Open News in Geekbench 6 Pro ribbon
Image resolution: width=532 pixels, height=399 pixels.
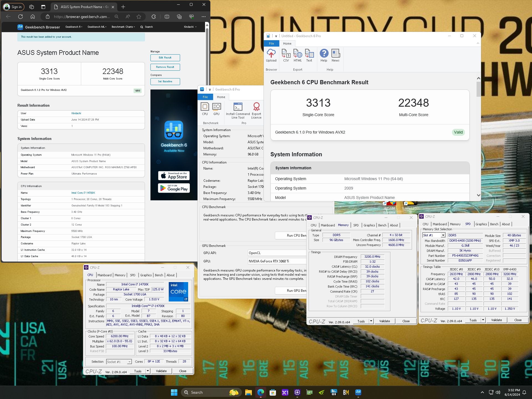[336, 55]
